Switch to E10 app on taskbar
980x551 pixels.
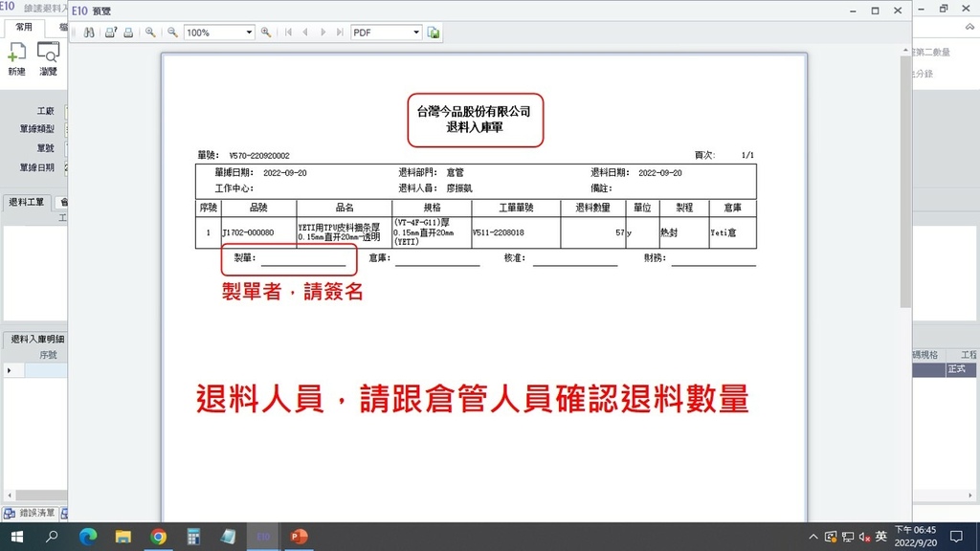263,537
